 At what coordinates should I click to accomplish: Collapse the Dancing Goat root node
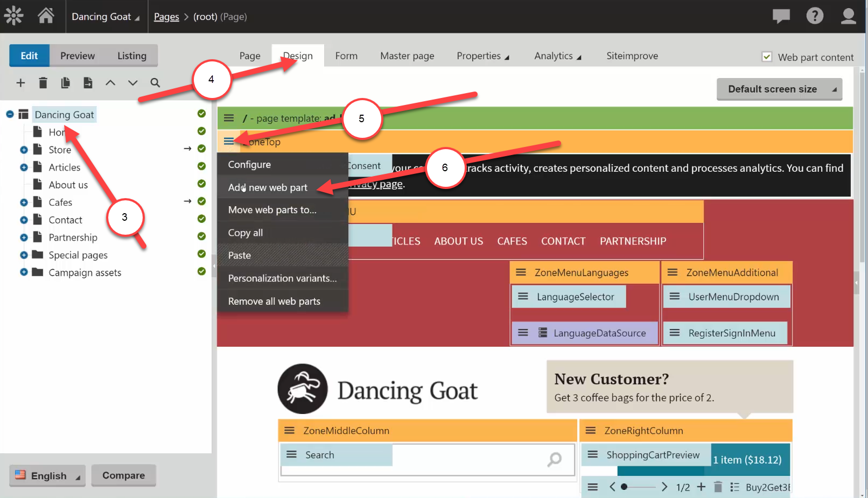pos(10,114)
